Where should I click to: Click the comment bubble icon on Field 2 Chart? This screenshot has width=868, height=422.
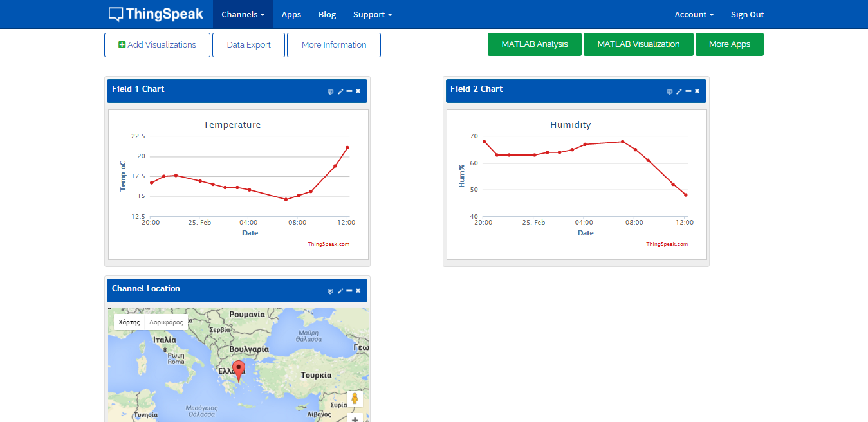670,91
